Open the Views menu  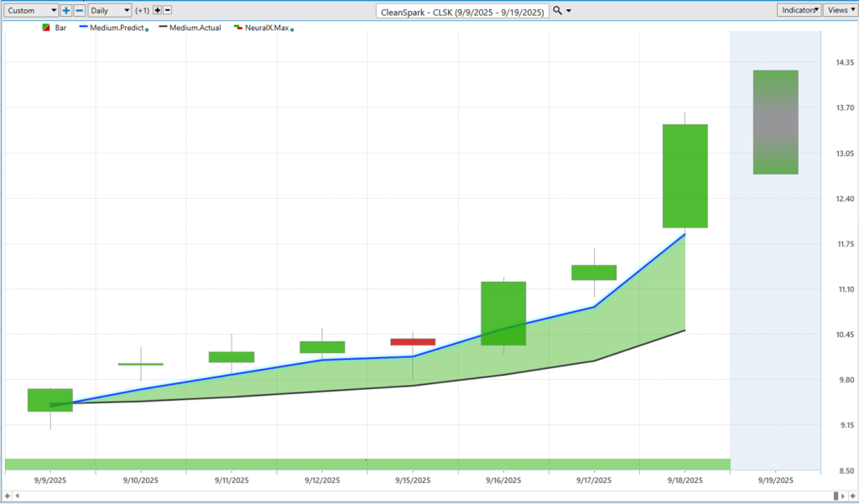[838, 10]
